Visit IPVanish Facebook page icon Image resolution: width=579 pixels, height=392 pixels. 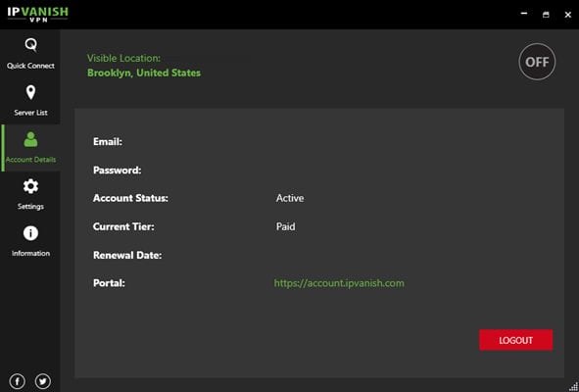[x=17, y=381]
